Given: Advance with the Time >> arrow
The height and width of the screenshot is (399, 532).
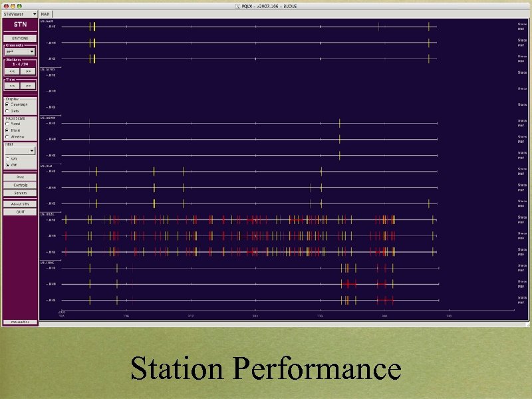Looking at the screenshot, I should pos(27,86).
